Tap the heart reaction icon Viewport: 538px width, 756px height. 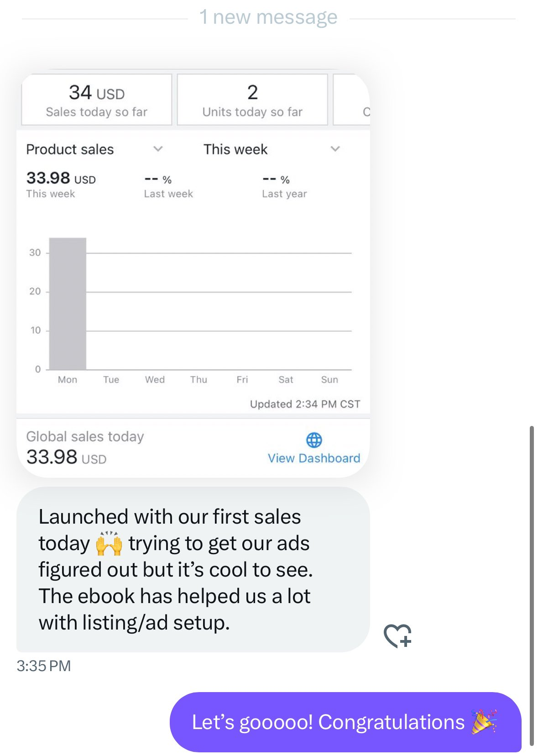[x=397, y=635]
